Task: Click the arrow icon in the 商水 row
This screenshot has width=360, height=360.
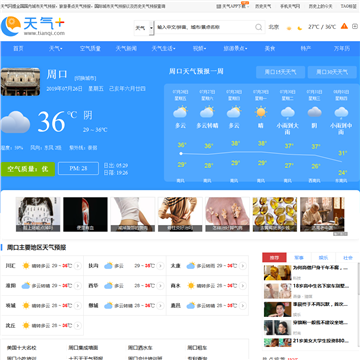Action: pos(243,286)
